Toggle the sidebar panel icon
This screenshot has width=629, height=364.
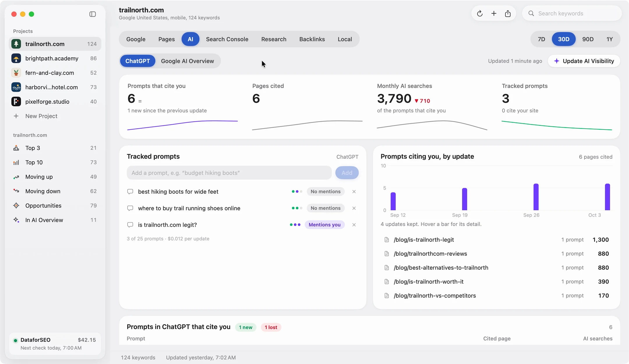click(x=93, y=14)
